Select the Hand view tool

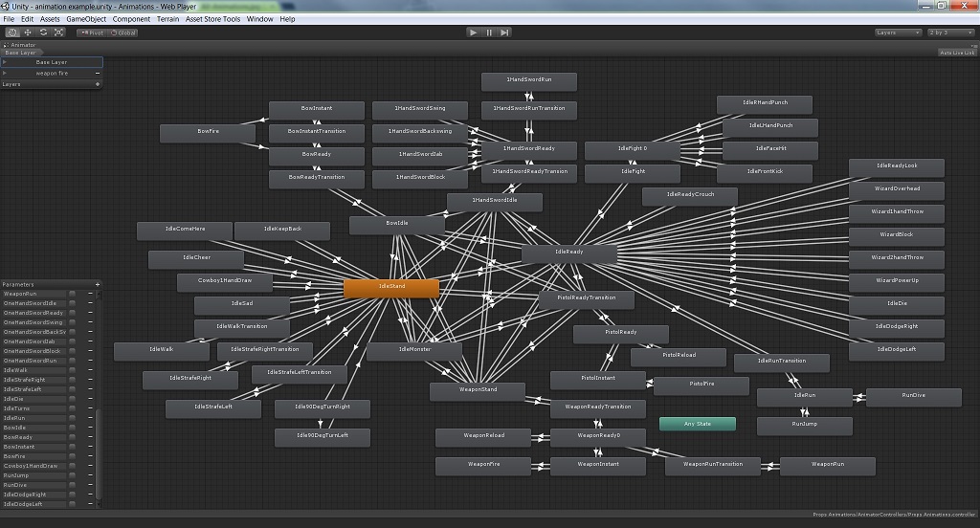click(x=12, y=33)
